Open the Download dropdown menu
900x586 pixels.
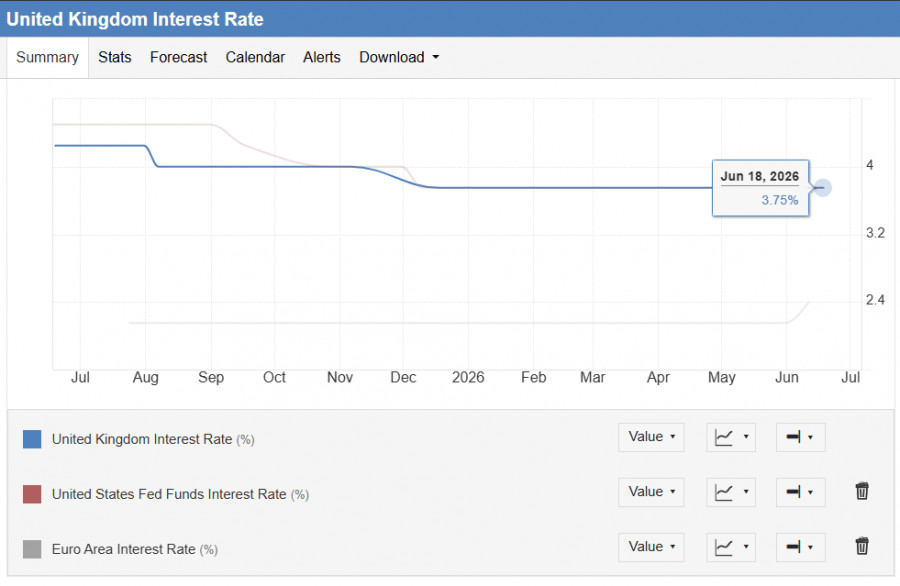coord(399,57)
